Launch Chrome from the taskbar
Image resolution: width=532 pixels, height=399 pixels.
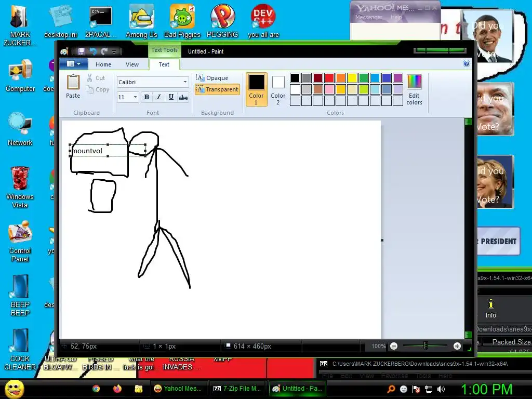click(96, 389)
